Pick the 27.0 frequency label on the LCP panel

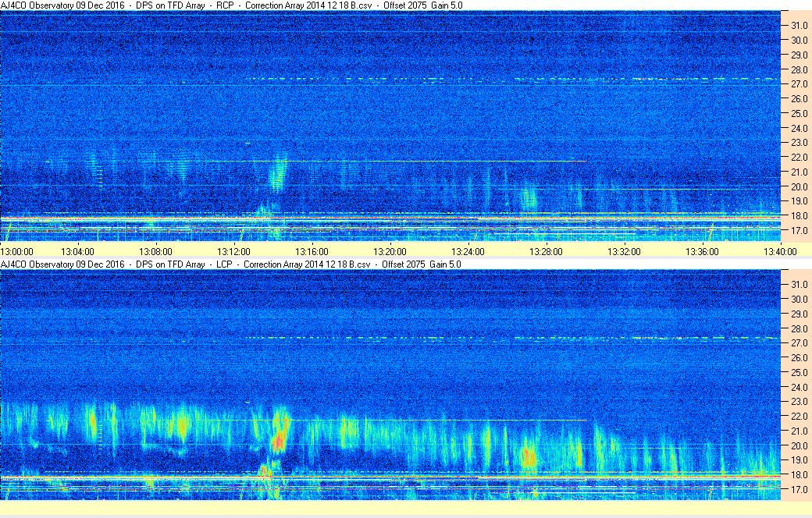799,343
